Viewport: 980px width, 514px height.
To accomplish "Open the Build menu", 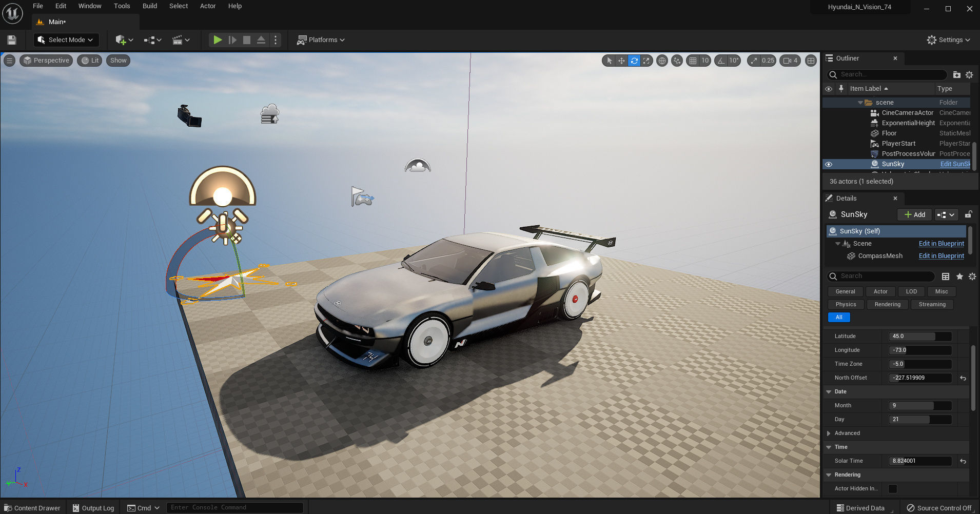I will point(150,6).
